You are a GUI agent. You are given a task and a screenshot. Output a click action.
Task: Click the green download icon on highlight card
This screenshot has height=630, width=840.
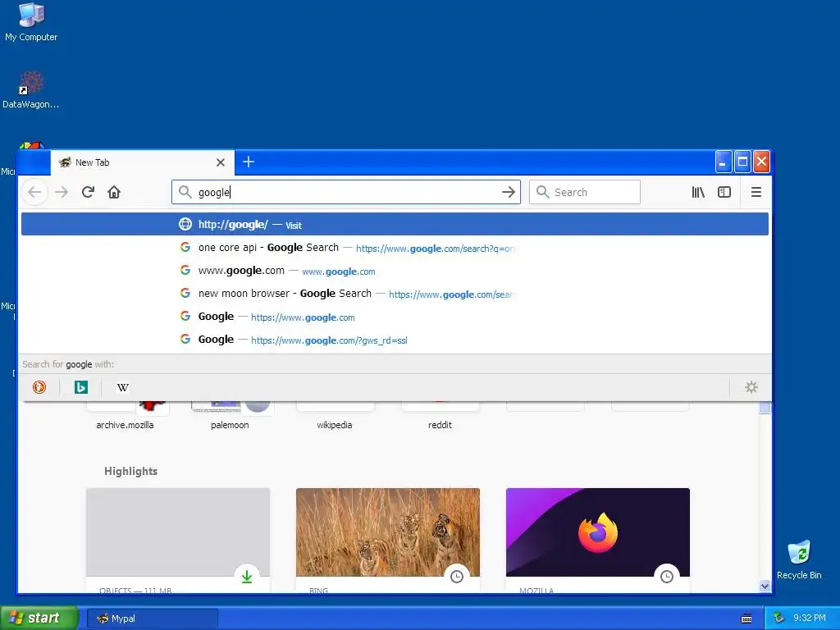[246, 577]
